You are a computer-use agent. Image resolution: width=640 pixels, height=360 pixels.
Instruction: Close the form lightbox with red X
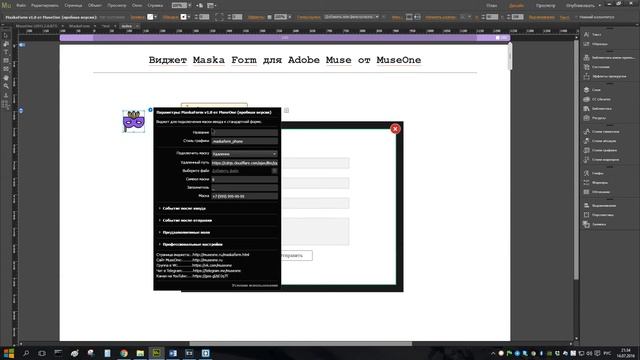395,129
